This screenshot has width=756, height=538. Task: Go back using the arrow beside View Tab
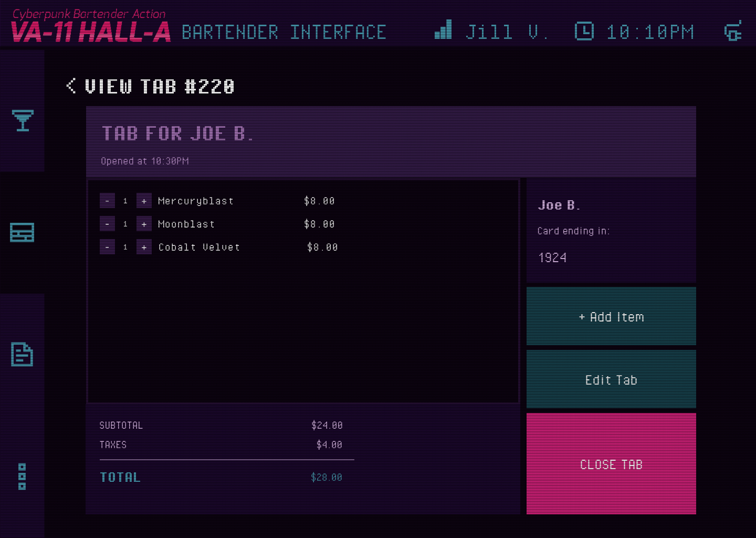(71, 86)
